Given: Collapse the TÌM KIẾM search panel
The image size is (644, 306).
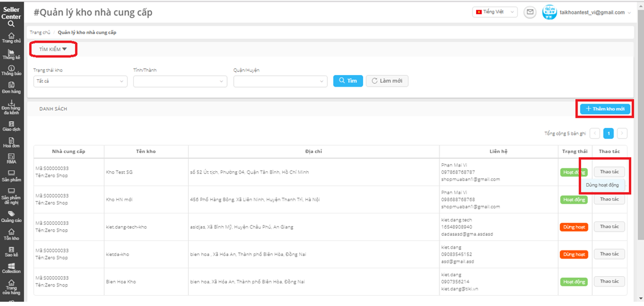Looking at the screenshot, I should (x=53, y=49).
